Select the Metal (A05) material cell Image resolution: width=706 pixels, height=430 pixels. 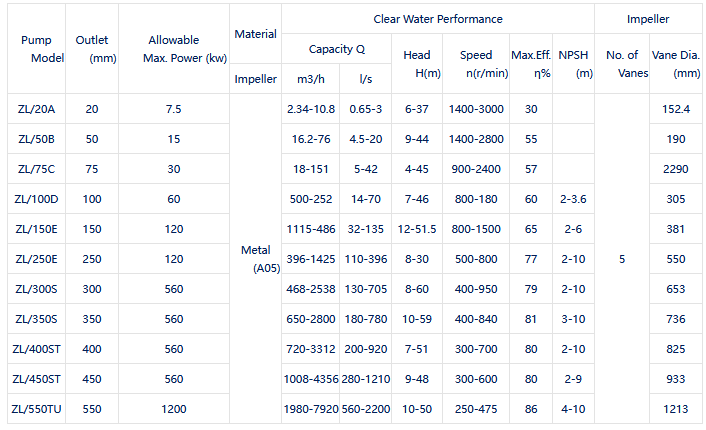point(255,259)
